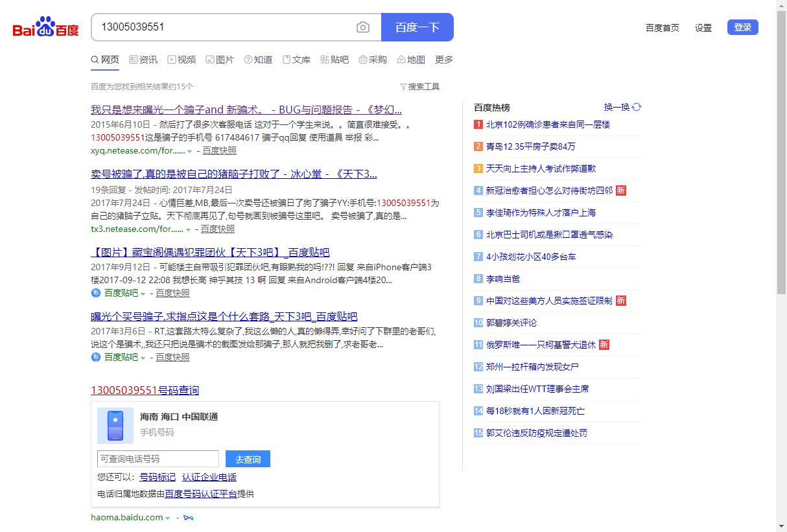Switch to the 视频 video tab

coord(182,60)
